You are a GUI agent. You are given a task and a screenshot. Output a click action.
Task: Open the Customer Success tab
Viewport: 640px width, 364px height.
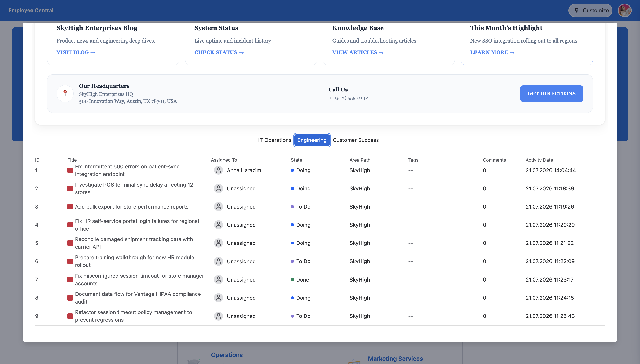[355, 140]
